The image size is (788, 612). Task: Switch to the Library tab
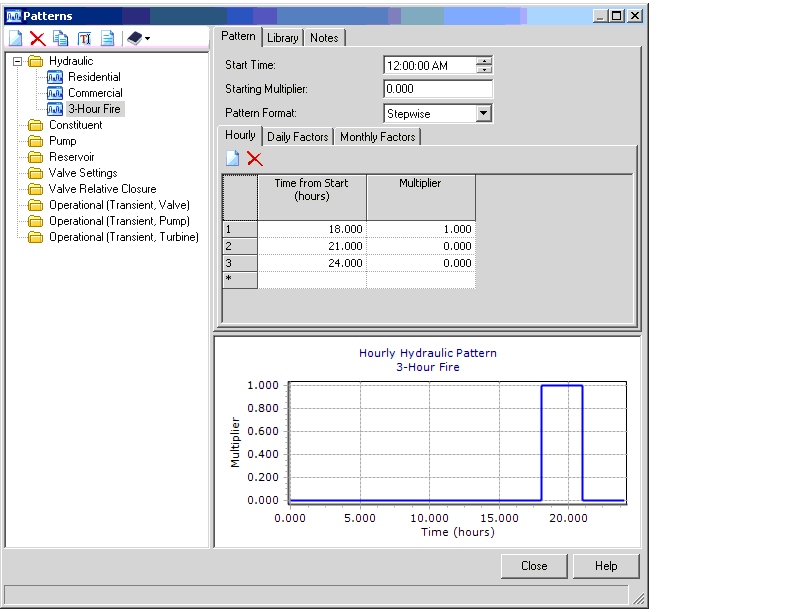point(283,38)
